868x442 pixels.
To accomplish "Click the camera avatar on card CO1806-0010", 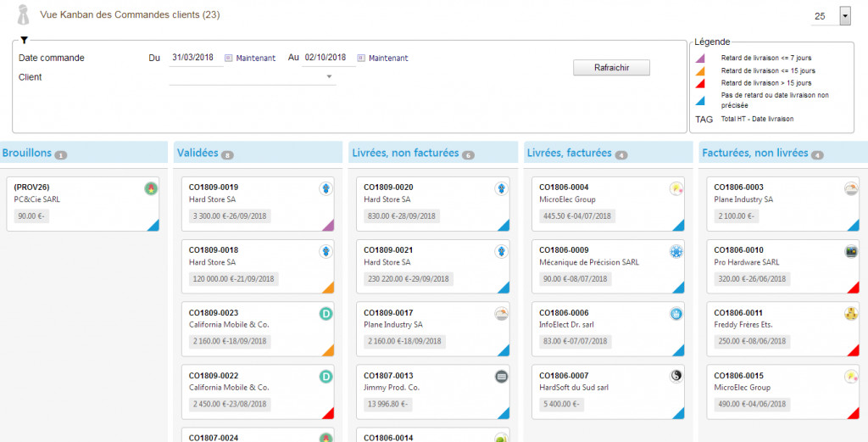I will tap(850, 251).
